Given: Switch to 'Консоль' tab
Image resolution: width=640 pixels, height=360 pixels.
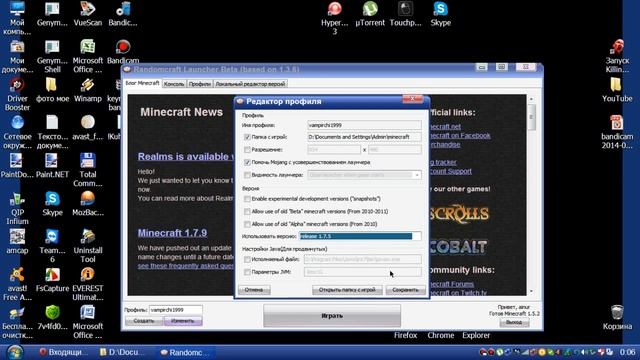Looking at the screenshot, I should click(174, 84).
